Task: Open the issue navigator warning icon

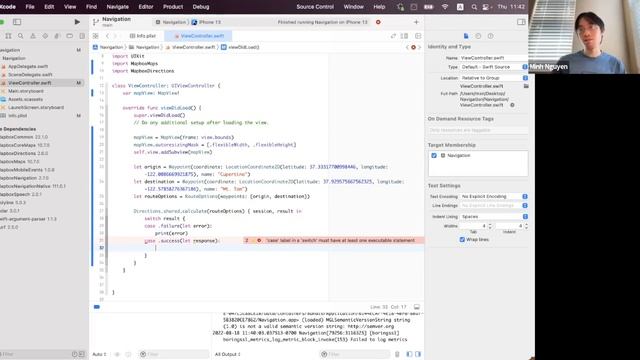Action: 33,36
